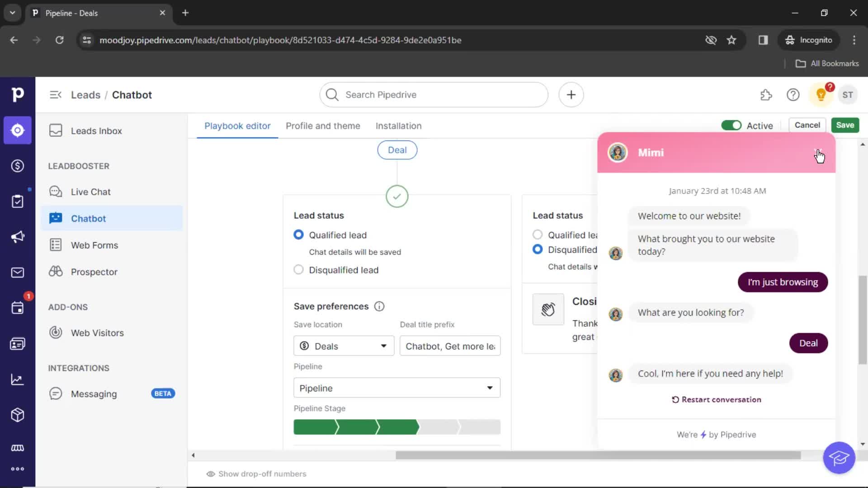868x488 pixels.
Task: Open Prospector menu item
Action: click(111, 272)
